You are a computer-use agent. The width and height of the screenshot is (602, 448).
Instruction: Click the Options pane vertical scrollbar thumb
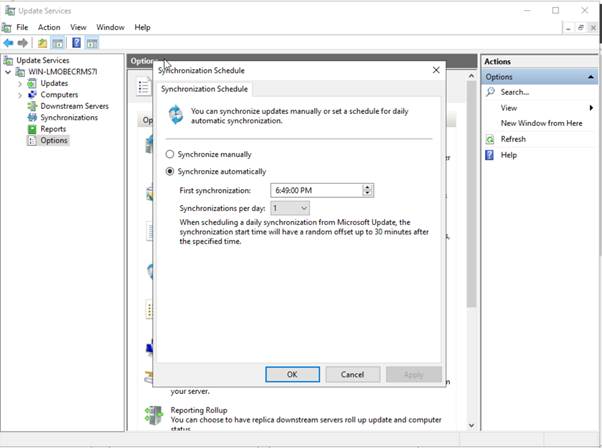point(471,194)
